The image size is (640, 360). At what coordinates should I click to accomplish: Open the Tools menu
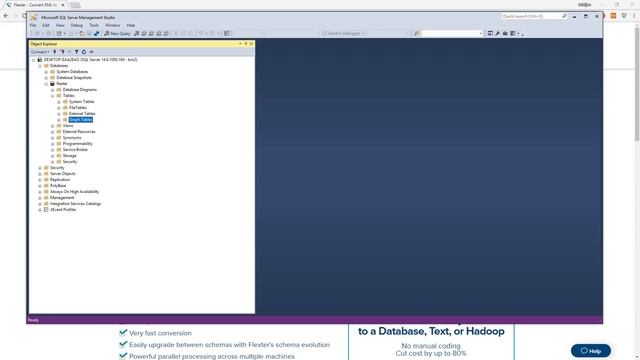pos(94,25)
